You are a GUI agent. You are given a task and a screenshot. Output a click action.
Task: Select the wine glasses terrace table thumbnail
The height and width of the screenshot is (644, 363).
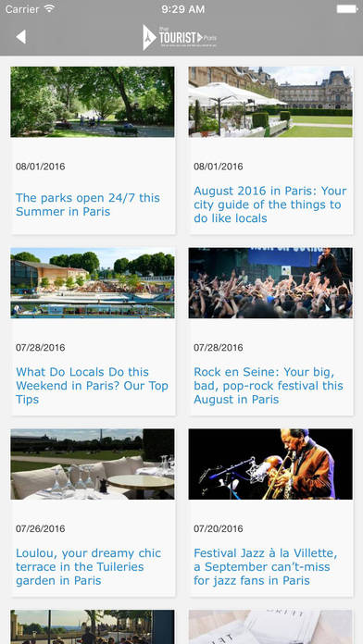[x=93, y=464]
